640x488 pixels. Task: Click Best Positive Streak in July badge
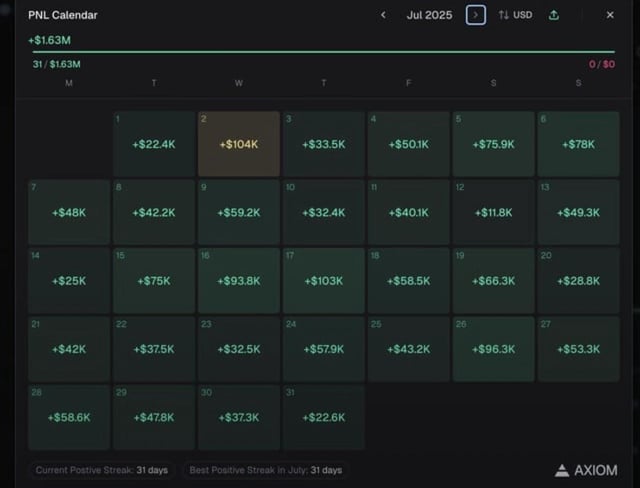(x=266, y=470)
